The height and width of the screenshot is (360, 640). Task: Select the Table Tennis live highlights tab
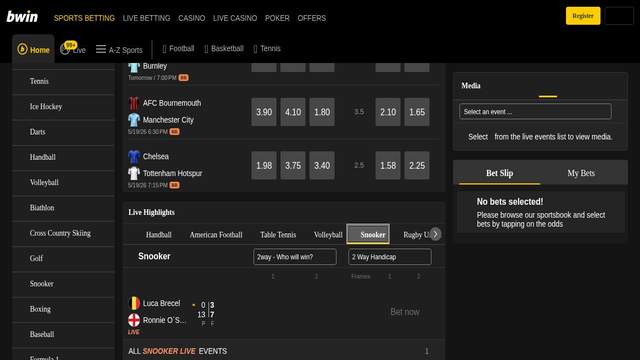(x=278, y=235)
